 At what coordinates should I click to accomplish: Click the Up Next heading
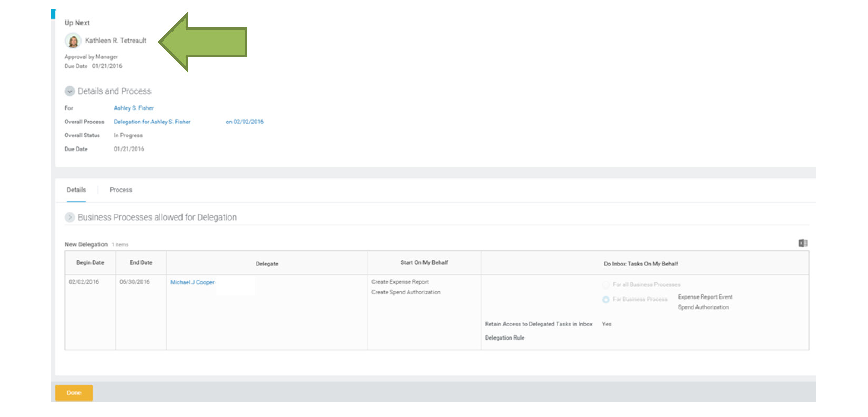[x=77, y=23]
